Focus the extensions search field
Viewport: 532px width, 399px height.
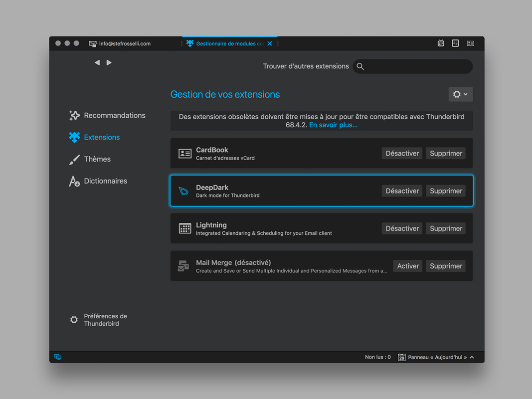point(412,66)
